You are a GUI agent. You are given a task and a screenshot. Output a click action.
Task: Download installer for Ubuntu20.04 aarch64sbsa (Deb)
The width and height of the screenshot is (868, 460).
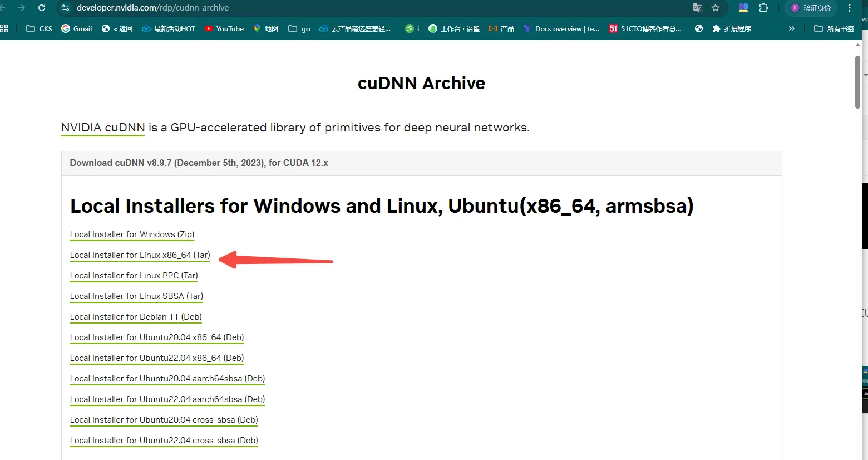[x=167, y=379]
